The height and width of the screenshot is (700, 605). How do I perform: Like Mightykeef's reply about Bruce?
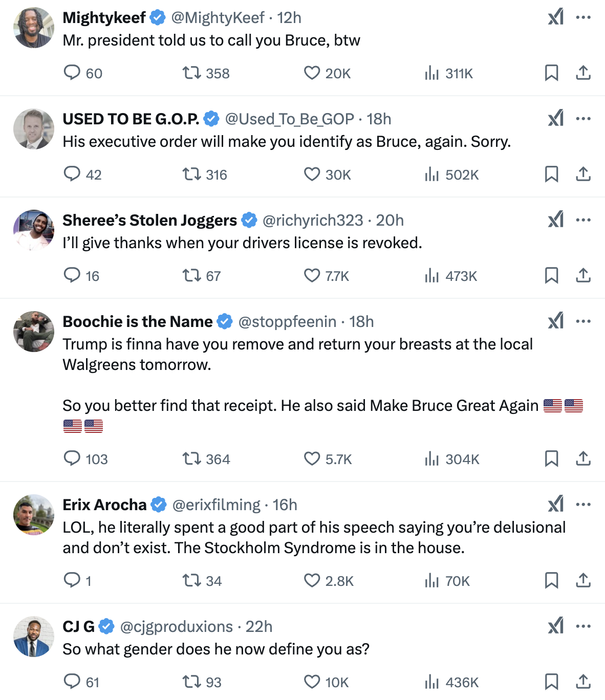click(312, 73)
